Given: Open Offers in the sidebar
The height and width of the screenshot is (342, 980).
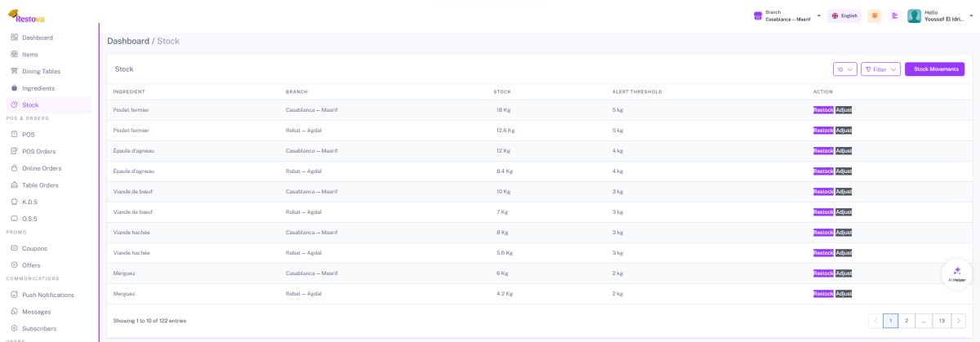Looking at the screenshot, I should pos(48,265).
